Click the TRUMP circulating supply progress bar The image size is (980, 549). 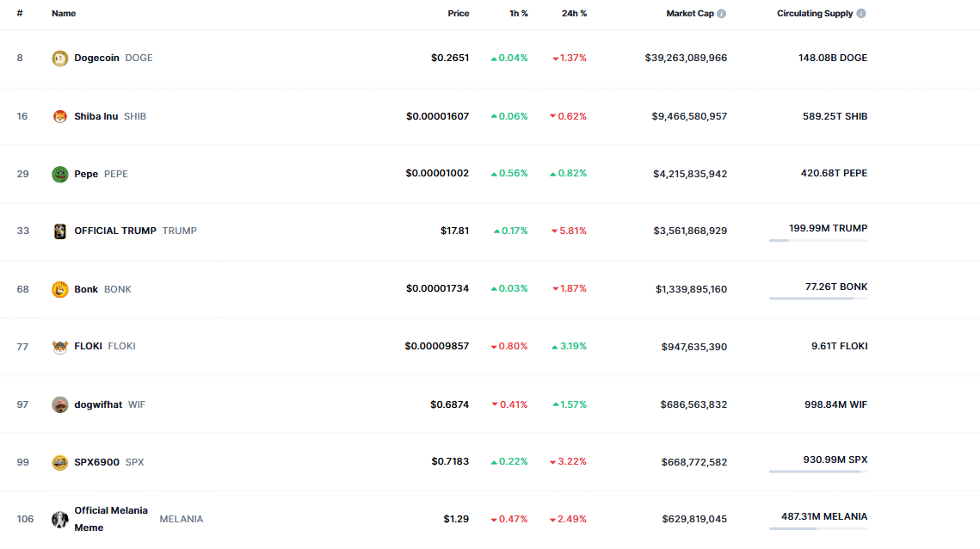tap(818, 240)
